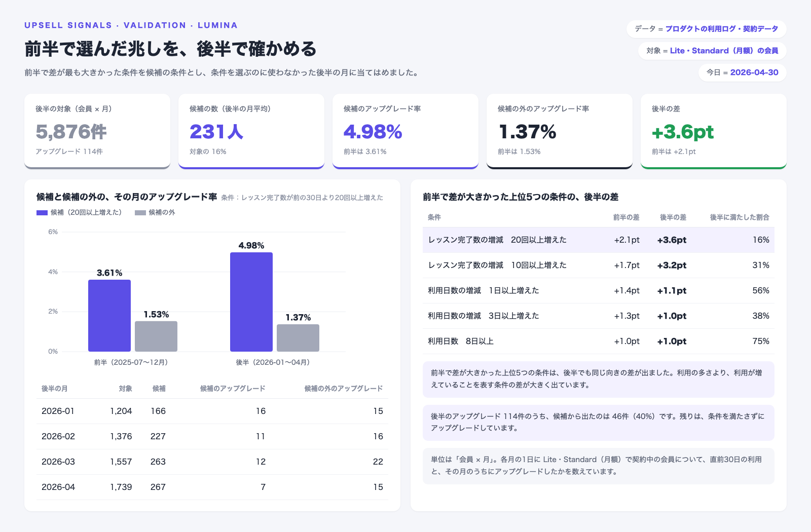Click the 前半の差 column header

point(626,217)
